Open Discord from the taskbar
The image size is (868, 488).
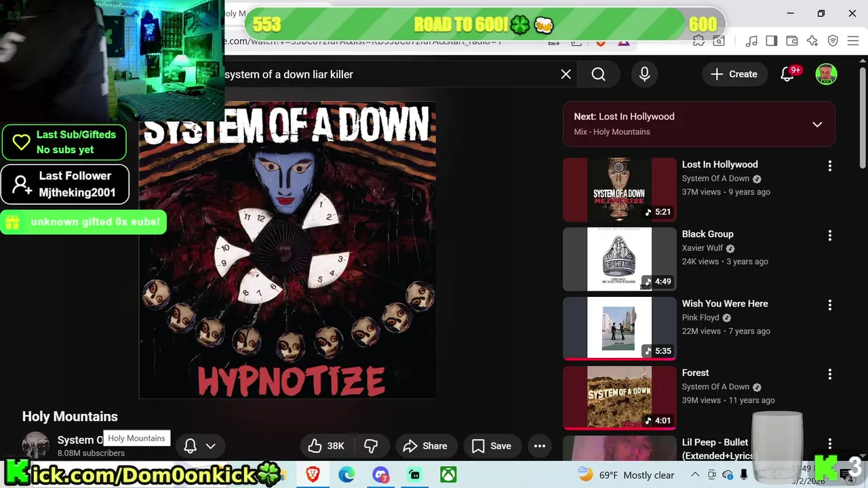pyautogui.click(x=380, y=475)
